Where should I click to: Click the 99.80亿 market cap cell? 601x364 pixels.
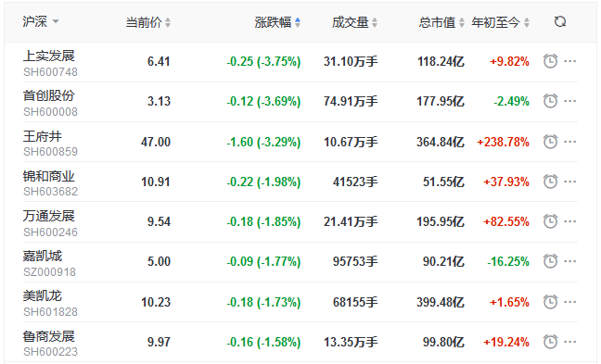444,342
